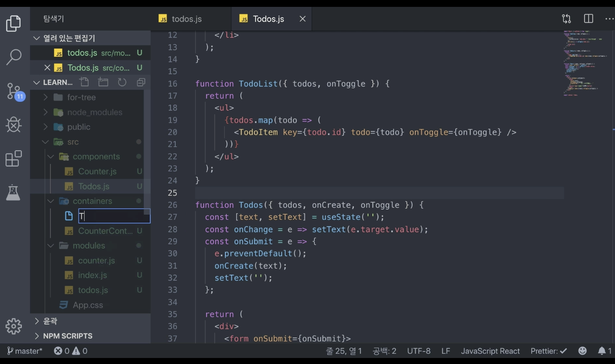The width and height of the screenshot is (615, 364).
Task: Split the editor to the right
Action: coord(589,19)
